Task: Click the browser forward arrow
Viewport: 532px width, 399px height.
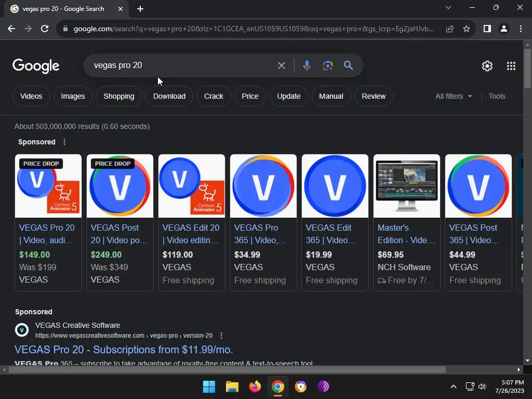Action: click(28, 29)
